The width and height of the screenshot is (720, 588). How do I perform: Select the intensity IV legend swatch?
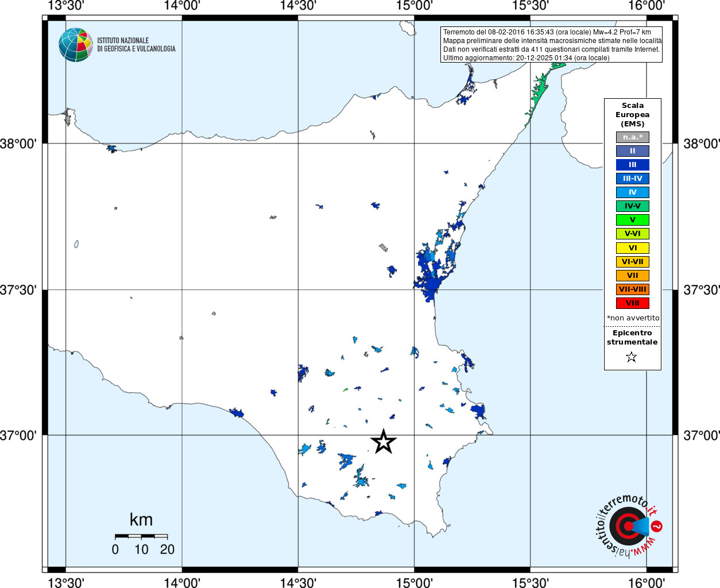[633, 192]
